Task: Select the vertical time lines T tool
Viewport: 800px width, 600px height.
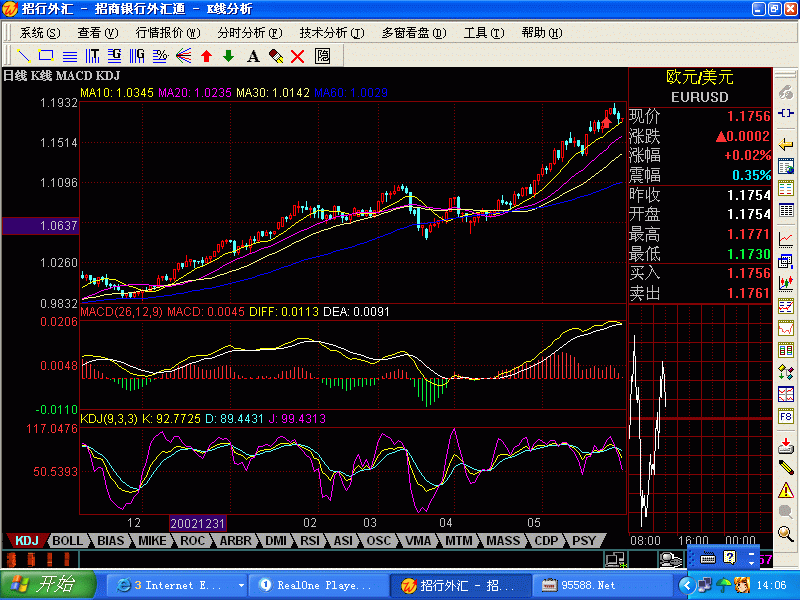Action: point(92,56)
